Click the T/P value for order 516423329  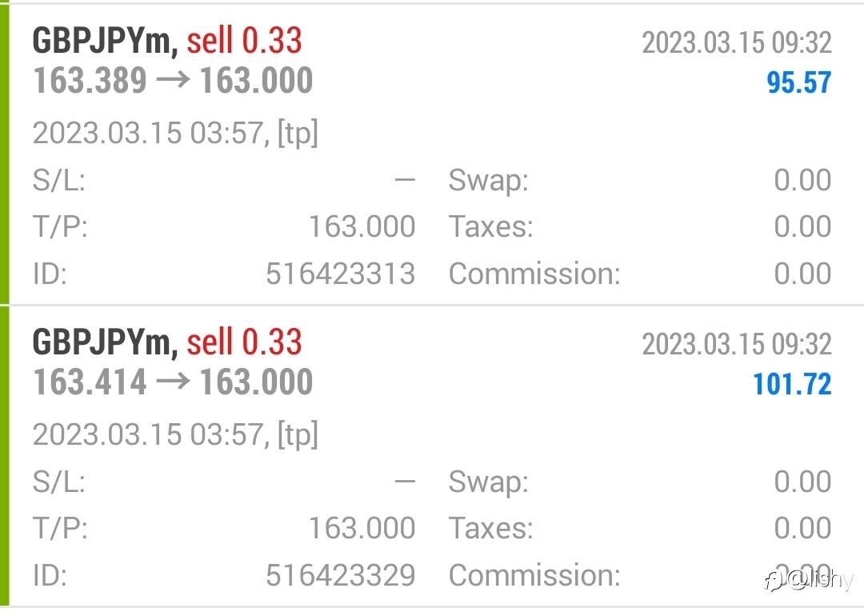coord(362,529)
